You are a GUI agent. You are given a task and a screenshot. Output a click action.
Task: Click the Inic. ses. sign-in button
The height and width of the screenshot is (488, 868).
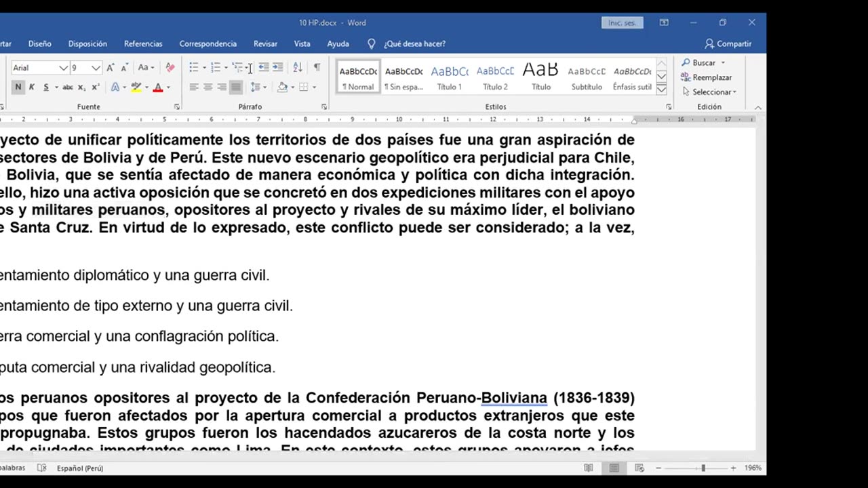(622, 22)
